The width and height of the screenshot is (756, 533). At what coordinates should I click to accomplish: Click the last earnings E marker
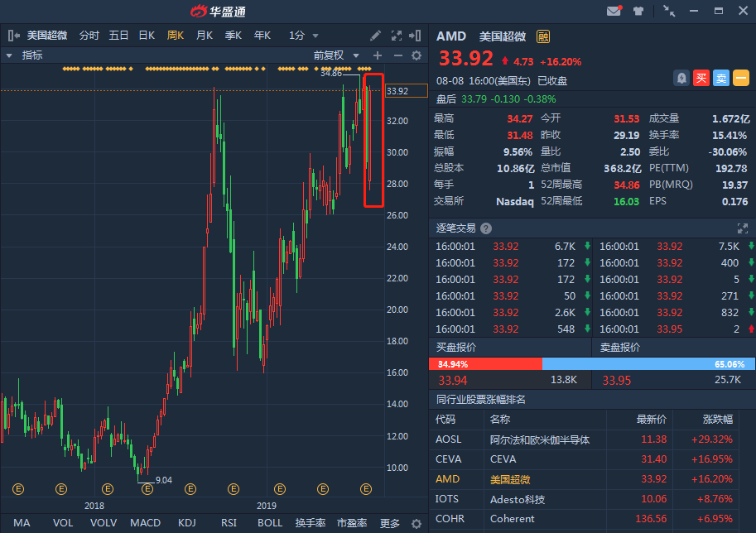pyautogui.click(x=366, y=489)
